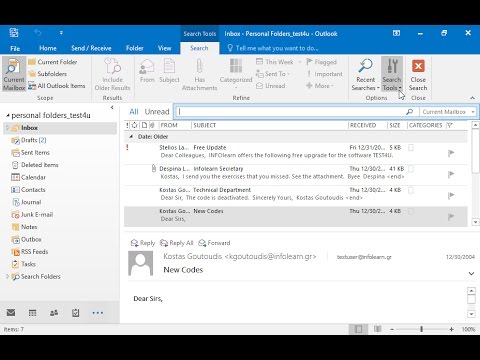Image resolution: width=480 pixels, height=360 pixels.
Task: Open People view in navigation bar
Action: (x=54, y=313)
